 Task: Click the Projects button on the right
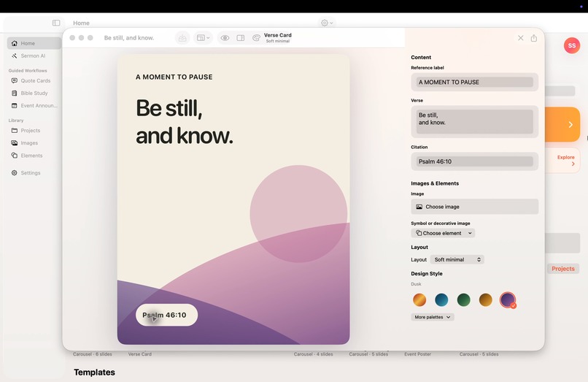coord(563,269)
